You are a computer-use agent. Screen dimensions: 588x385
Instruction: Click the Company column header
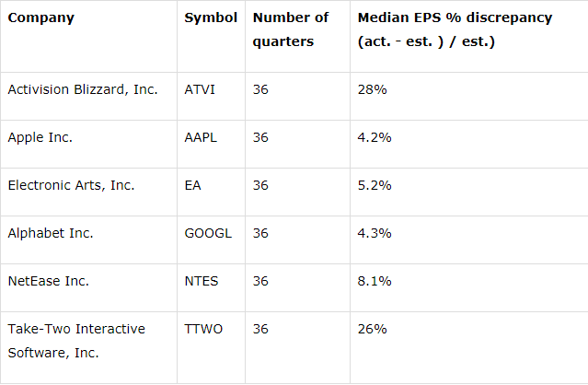[x=40, y=17]
